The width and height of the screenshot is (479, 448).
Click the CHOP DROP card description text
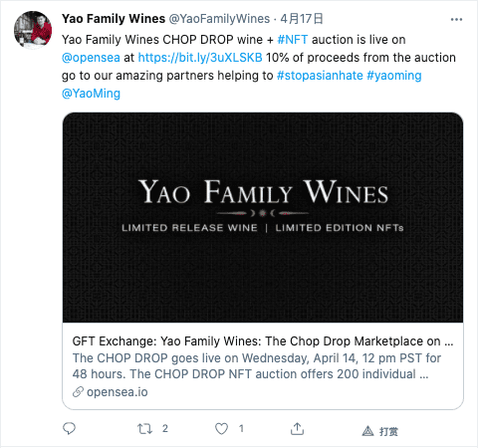click(257, 366)
